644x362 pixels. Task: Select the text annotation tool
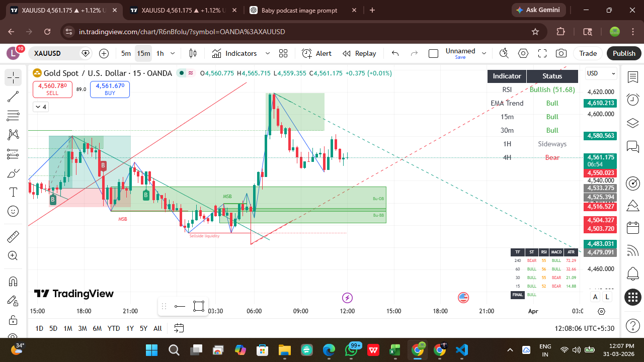(x=13, y=192)
